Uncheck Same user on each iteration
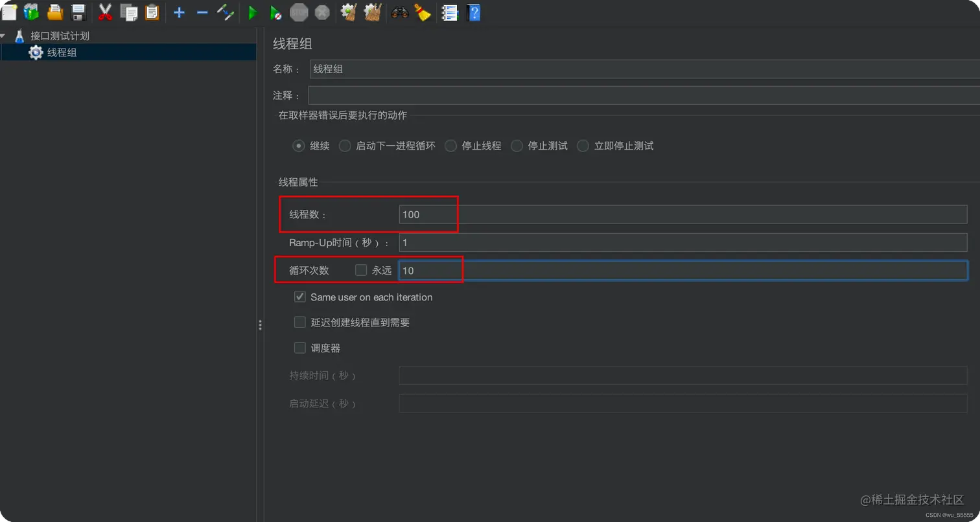 (299, 297)
